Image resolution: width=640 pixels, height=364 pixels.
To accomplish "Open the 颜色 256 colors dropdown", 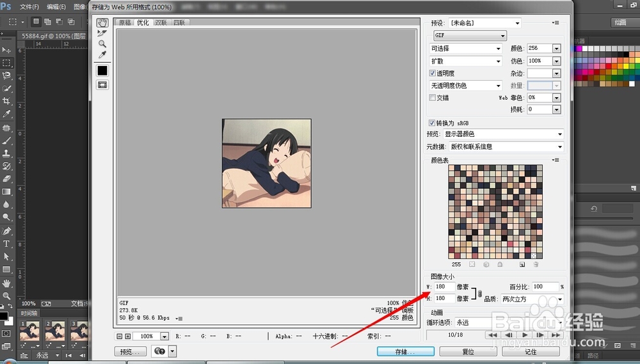I will coord(557,49).
